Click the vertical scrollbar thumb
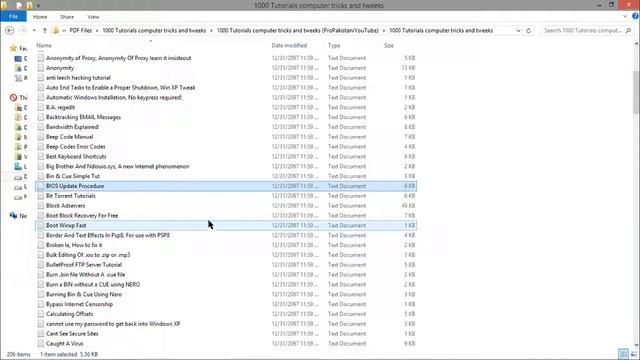 [x=636, y=92]
